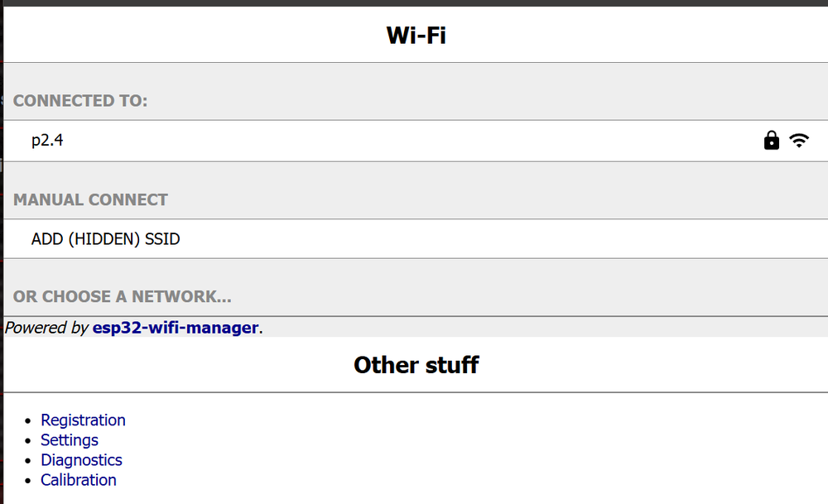The width and height of the screenshot is (828, 504).
Task: Click the dark bar above the Wi-Fi heading
Action: (x=414, y=2)
